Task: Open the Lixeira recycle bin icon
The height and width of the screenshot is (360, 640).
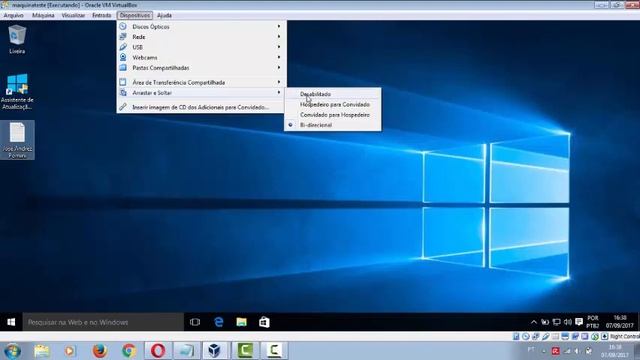Action: coord(17,39)
